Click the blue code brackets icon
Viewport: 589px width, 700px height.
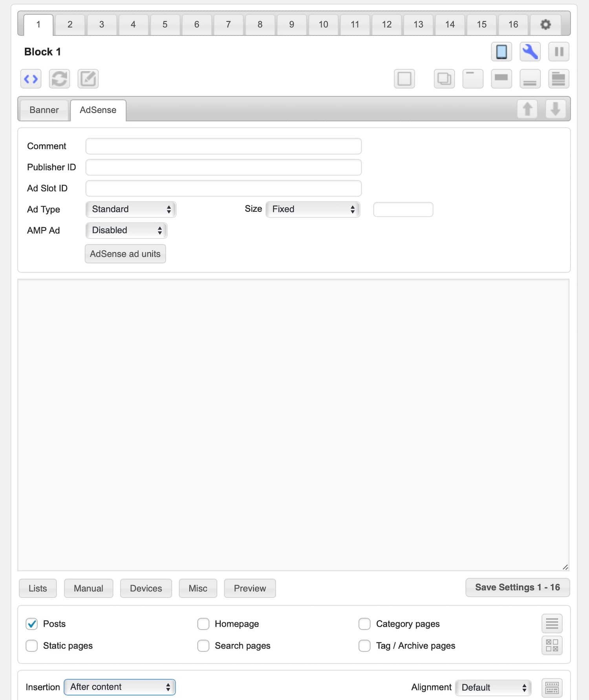[31, 79]
